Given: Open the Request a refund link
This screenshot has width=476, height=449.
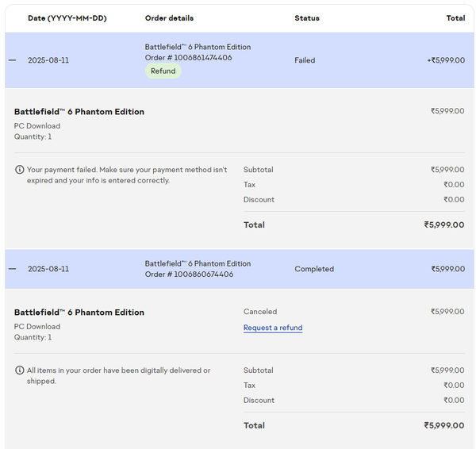Looking at the screenshot, I should (273, 328).
